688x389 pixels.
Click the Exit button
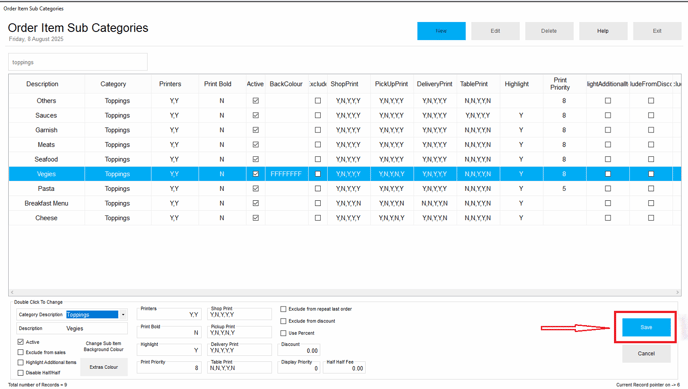[x=657, y=31]
